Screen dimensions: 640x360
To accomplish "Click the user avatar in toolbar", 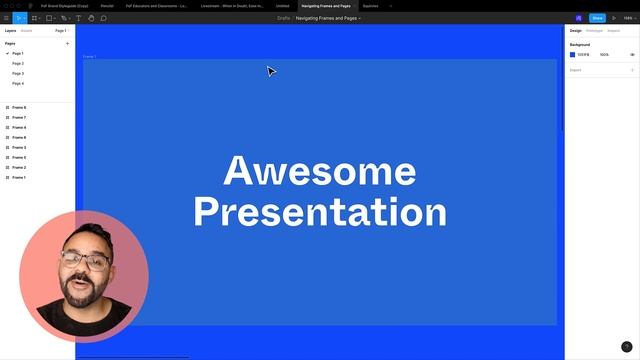I will [578, 18].
